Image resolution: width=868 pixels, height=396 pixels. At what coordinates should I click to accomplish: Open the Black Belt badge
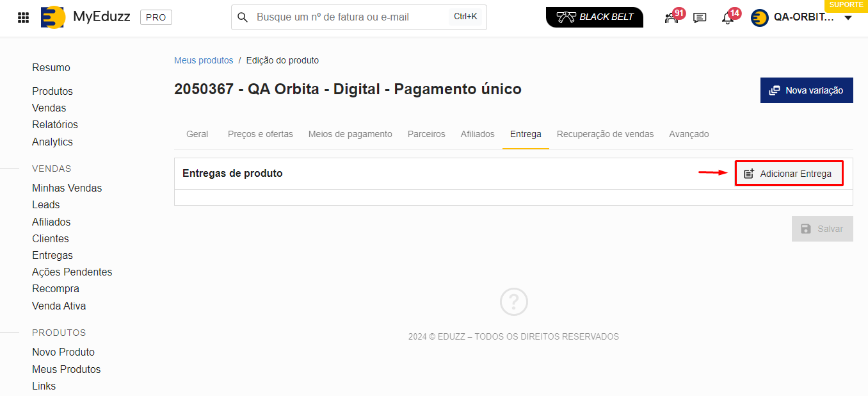coord(594,17)
